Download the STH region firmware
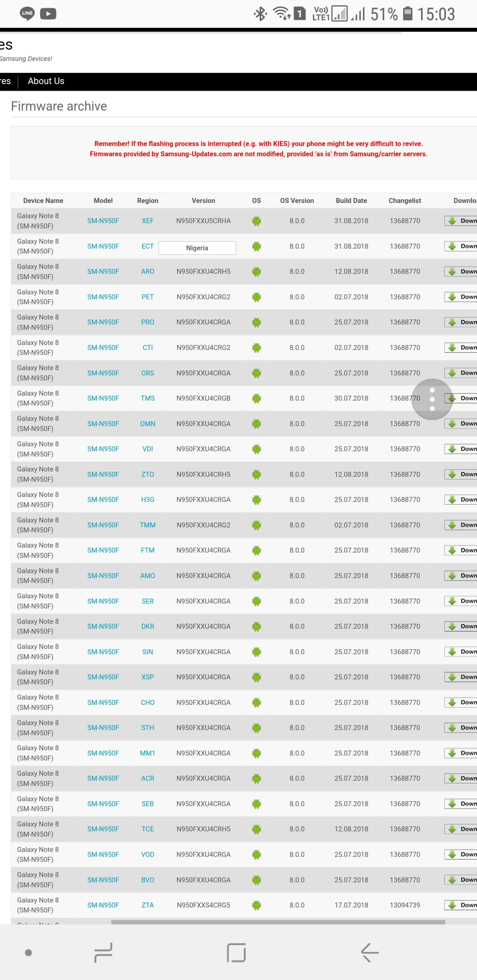Viewport: 477px width, 980px height. click(461, 728)
